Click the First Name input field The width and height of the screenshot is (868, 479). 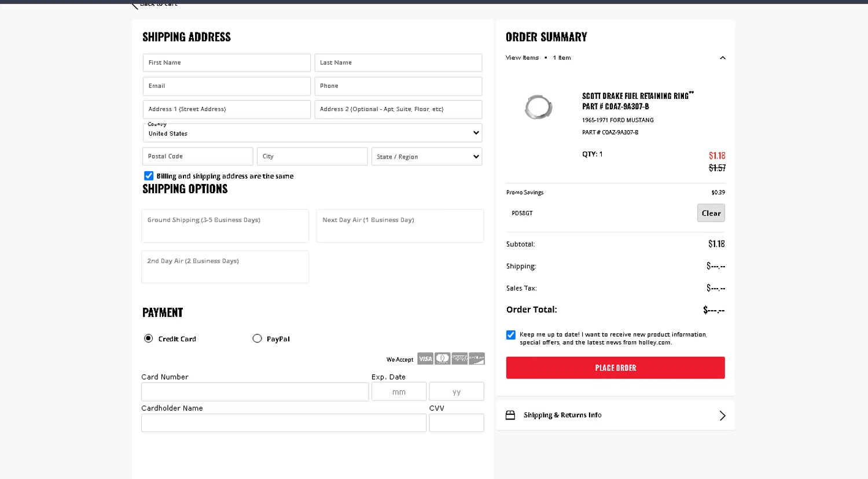[226, 62]
